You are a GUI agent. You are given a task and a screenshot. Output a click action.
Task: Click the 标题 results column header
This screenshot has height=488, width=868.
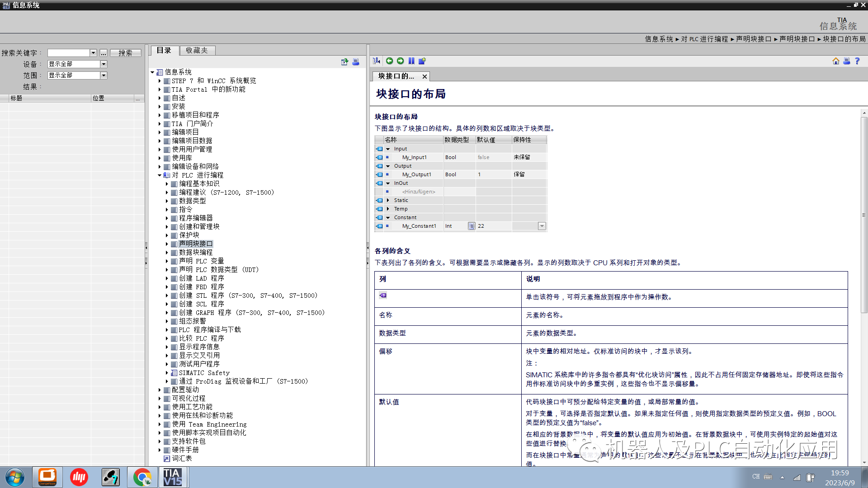50,98
